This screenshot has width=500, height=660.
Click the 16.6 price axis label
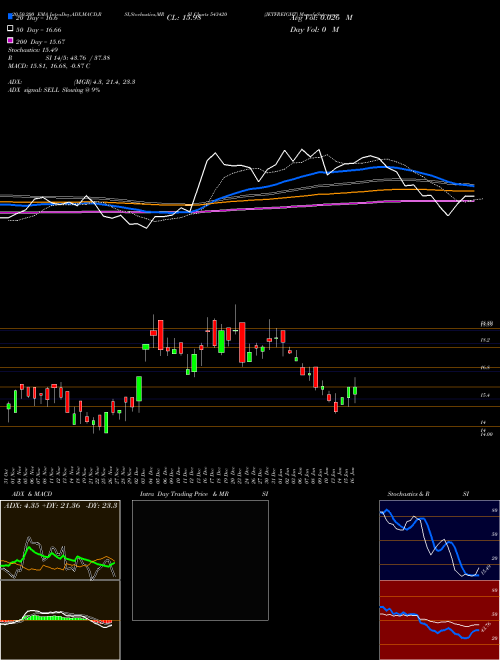tap(485, 367)
